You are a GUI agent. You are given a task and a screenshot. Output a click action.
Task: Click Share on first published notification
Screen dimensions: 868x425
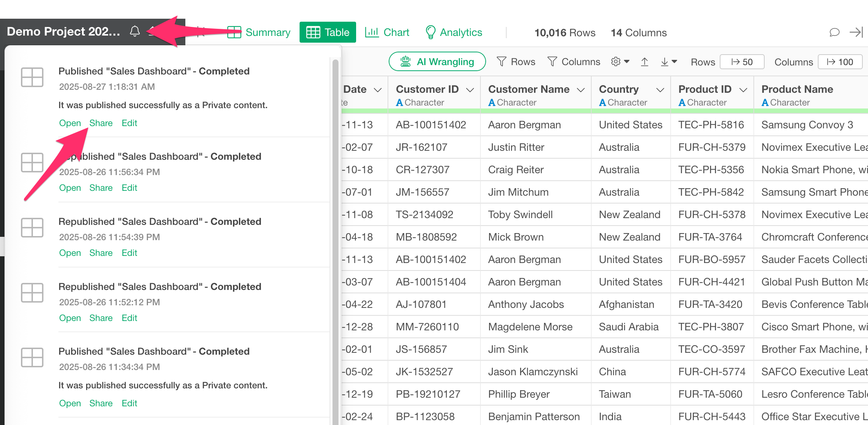pyautogui.click(x=101, y=123)
